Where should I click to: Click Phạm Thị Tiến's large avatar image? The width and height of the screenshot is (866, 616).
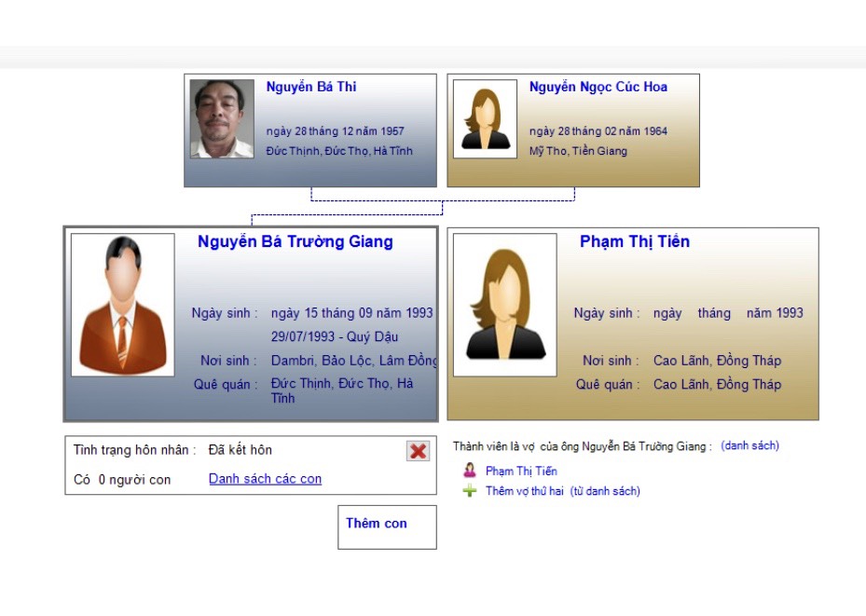tap(505, 305)
